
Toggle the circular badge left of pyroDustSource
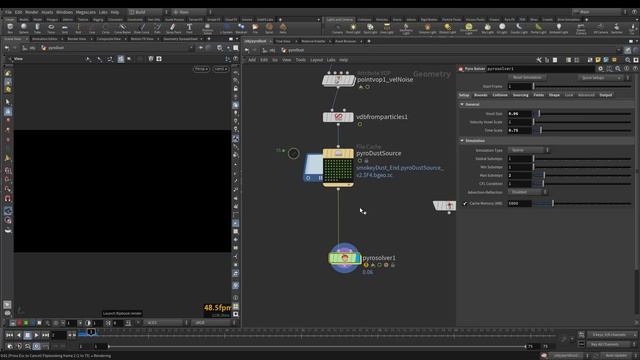pyautogui.click(x=293, y=153)
